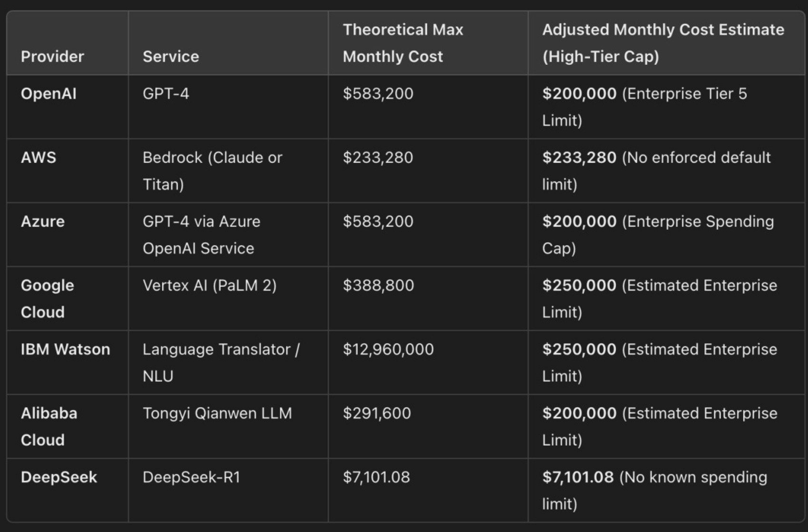
Task: Select the Bedrock (Claude or Titan) service cell
Action: (x=212, y=171)
